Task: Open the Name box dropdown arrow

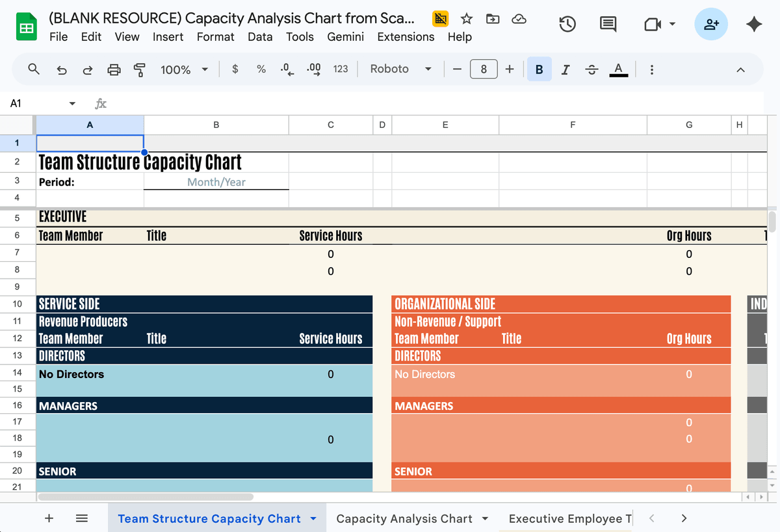Action: tap(72, 104)
